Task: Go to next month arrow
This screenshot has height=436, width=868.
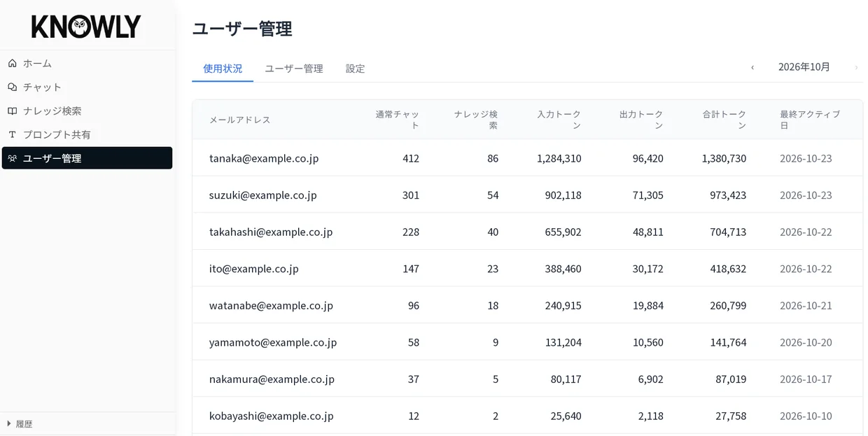Action: (856, 67)
